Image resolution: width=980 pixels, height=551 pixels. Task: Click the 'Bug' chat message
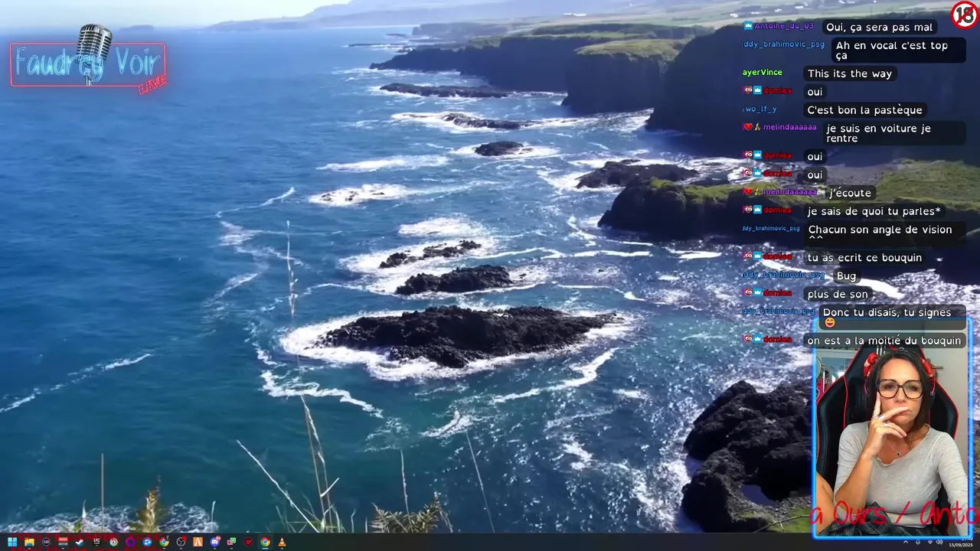coord(846,276)
